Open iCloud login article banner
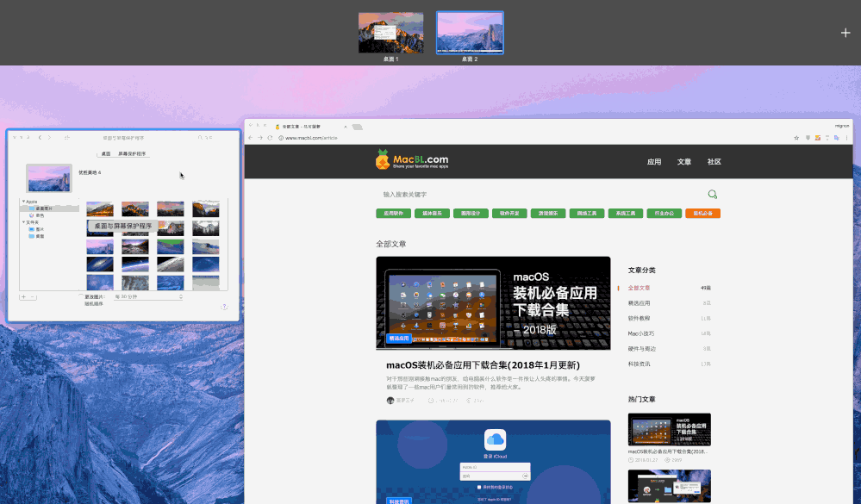861x504 pixels. click(493, 462)
